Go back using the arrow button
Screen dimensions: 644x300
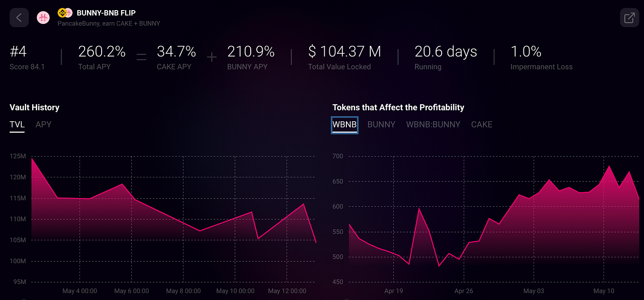(19, 18)
